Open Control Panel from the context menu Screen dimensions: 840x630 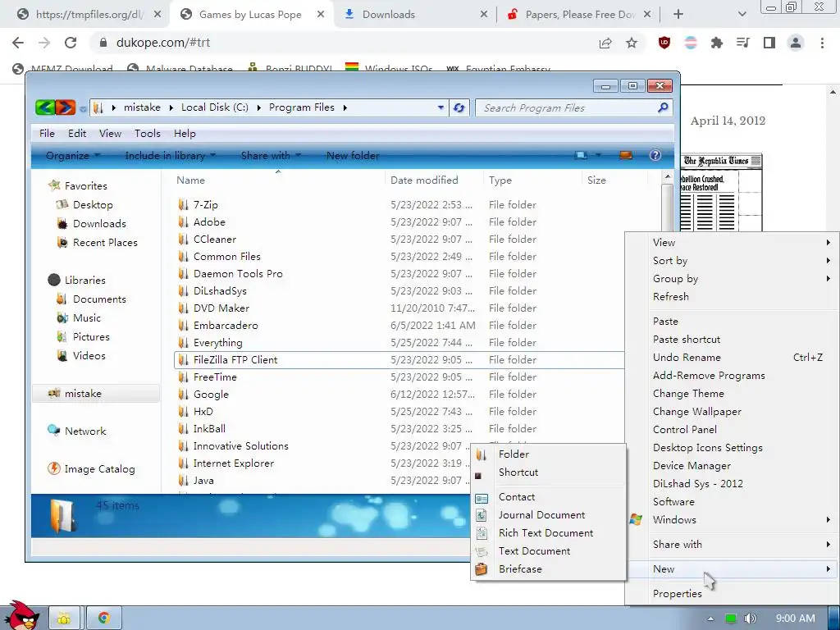click(x=685, y=430)
